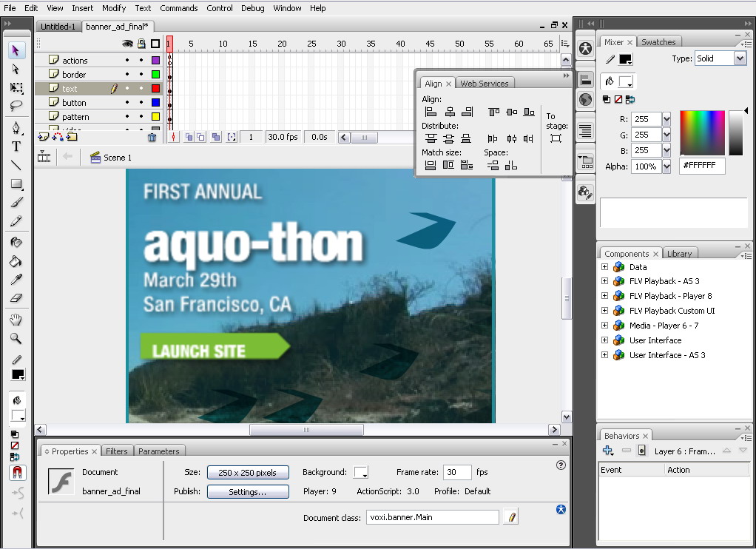Switch to the Library tab
This screenshot has width=756, height=549.
(x=679, y=253)
